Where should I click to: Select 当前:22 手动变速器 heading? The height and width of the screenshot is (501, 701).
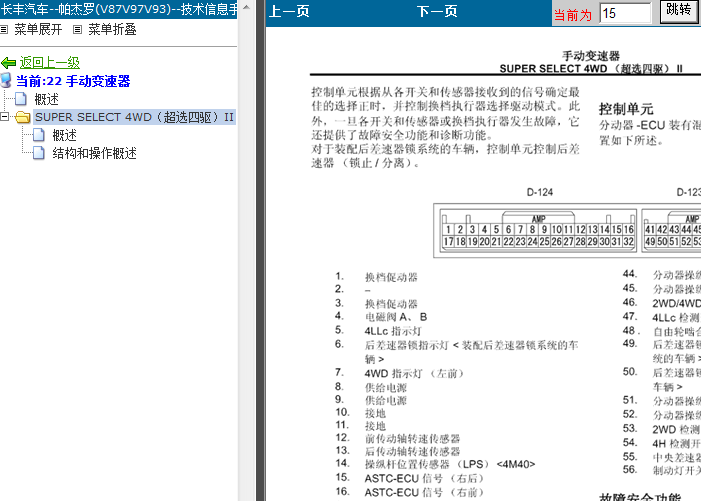73,81
